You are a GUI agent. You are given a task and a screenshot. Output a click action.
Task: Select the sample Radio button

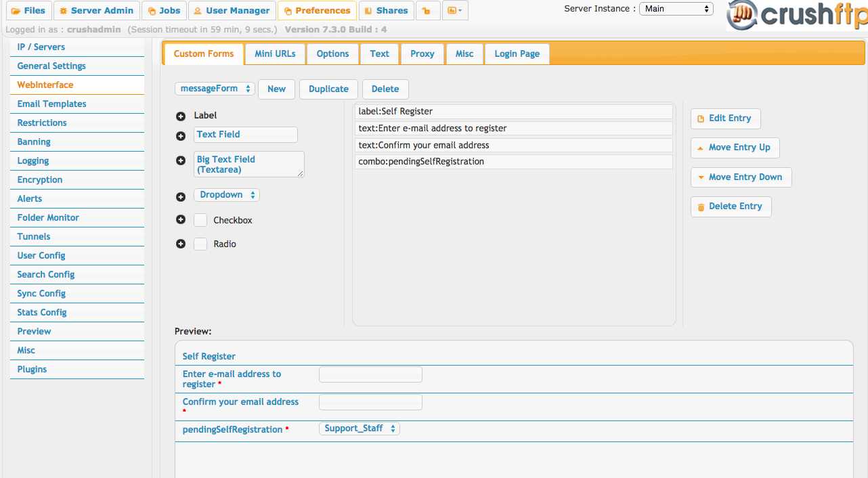pos(200,244)
